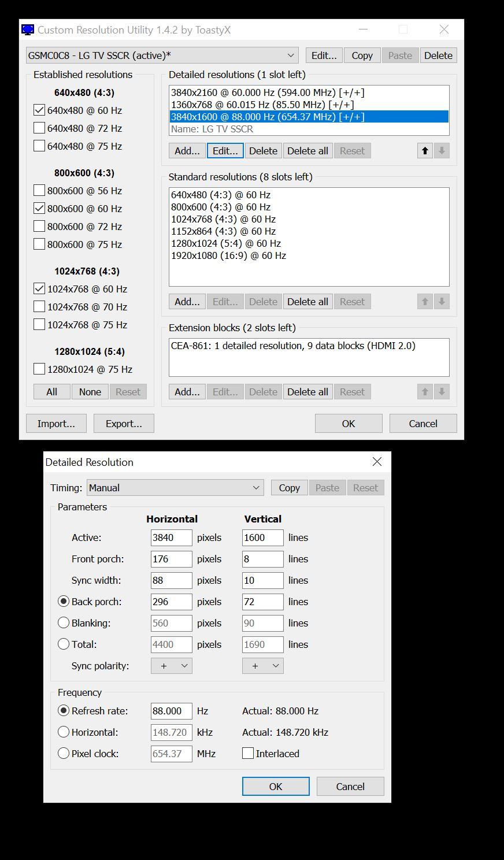Click the Export... button
This screenshot has width=504, height=860.
point(124,424)
